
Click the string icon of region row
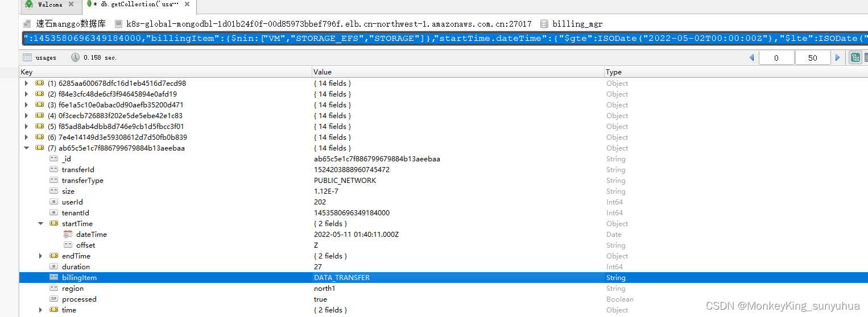[53, 288]
